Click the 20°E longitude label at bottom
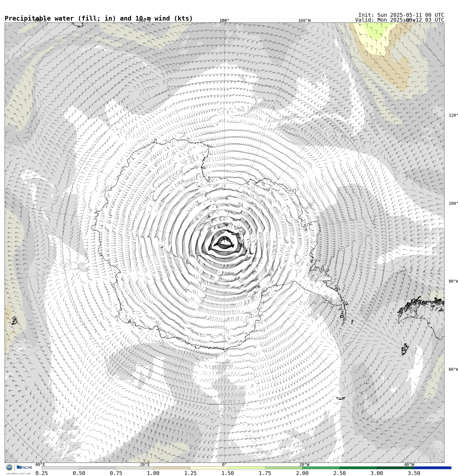The image size is (458, 476). [x=145, y=465]
